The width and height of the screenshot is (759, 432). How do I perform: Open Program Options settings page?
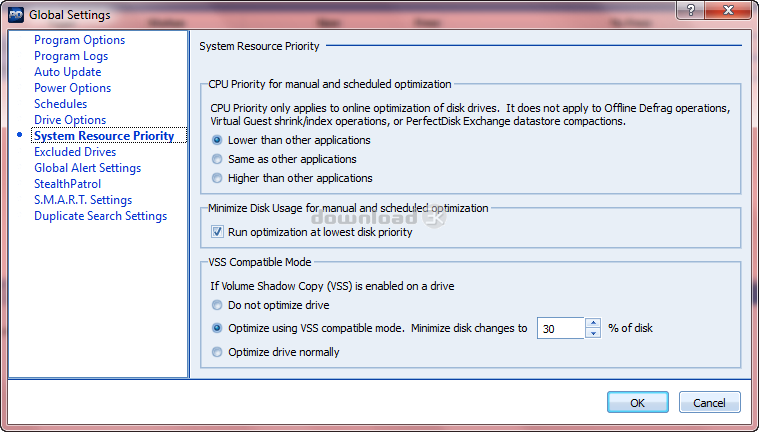[x=80, y=40]
